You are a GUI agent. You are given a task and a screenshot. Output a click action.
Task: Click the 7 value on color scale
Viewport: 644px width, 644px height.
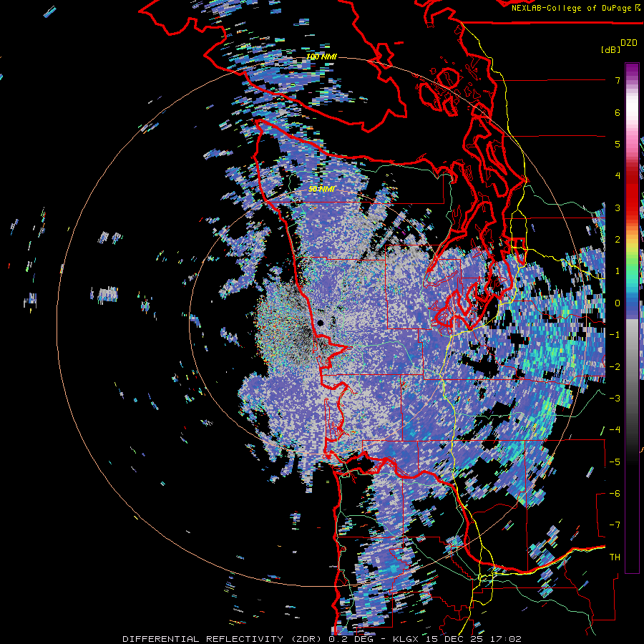pos(618,80)
